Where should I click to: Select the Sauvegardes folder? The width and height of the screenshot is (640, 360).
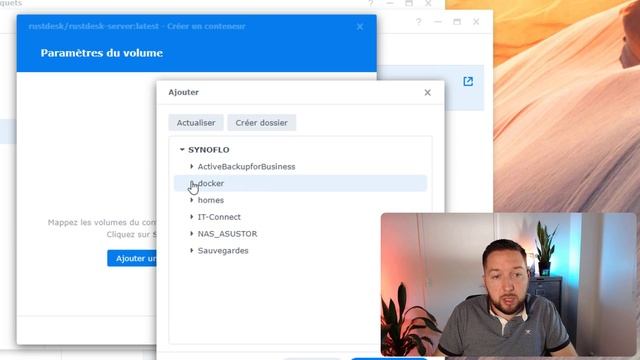coord(223,251)
